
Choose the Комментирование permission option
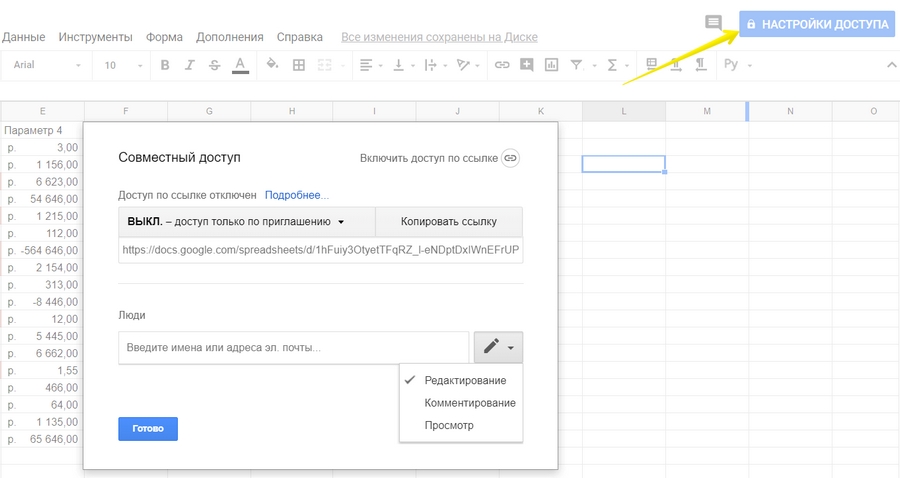coord(470,403)
